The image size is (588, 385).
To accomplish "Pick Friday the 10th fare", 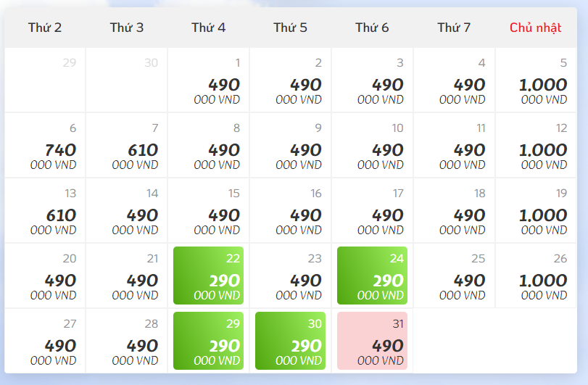I will [372, 145].
